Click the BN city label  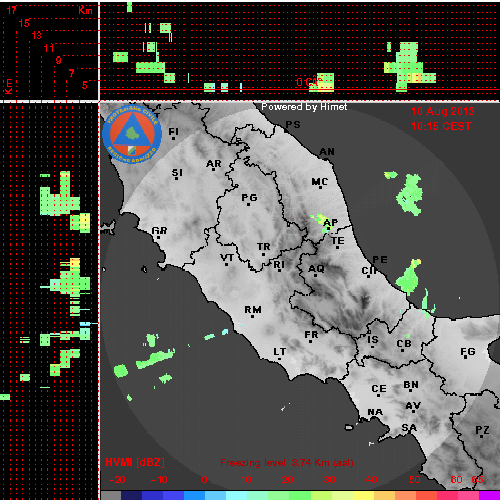411,385
